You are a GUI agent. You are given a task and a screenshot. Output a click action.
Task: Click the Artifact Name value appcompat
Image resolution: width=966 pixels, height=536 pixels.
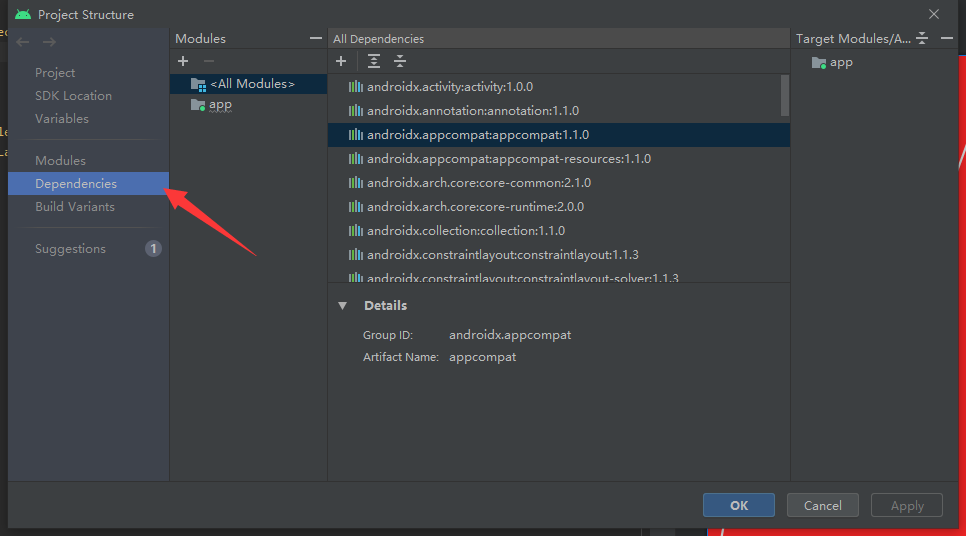coord(482,357)
